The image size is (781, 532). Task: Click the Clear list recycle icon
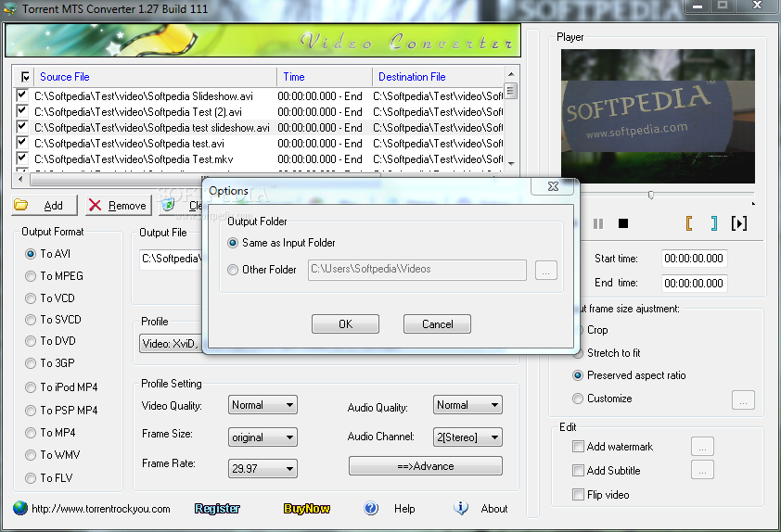[x=169, y=205]
